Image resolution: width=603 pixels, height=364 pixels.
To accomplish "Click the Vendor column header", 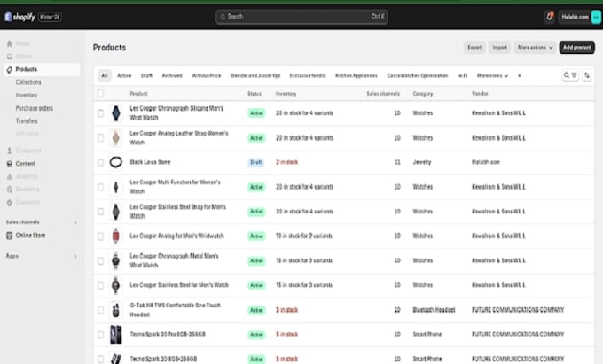I will tap(480, 94).
